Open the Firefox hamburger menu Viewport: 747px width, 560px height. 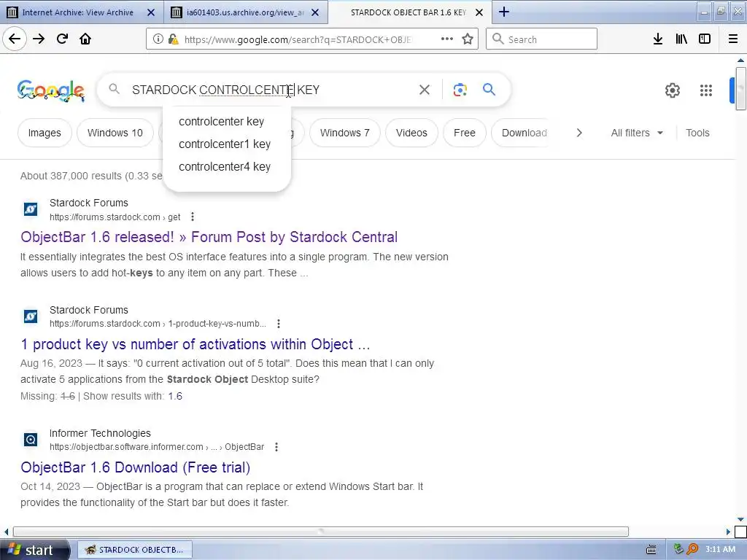[733, 39]
